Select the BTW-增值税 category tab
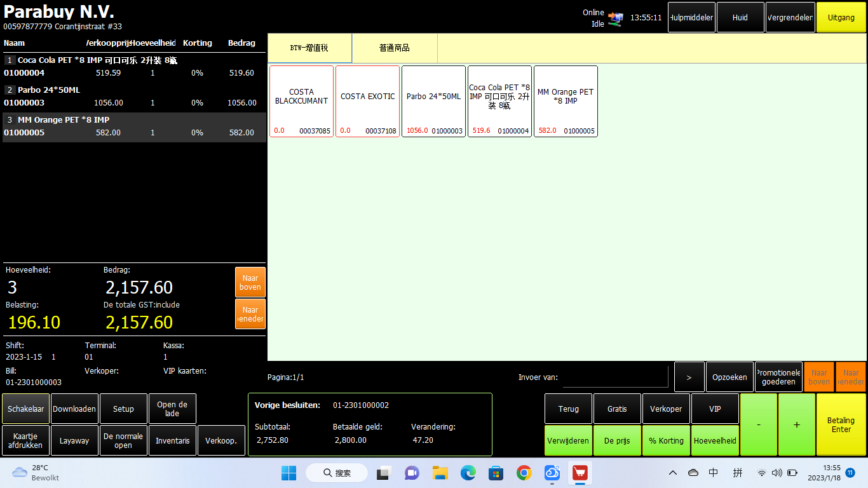Image resolution: width=868 pixels, height=488 pixels. pyautogui.click(x=309, y=48)
